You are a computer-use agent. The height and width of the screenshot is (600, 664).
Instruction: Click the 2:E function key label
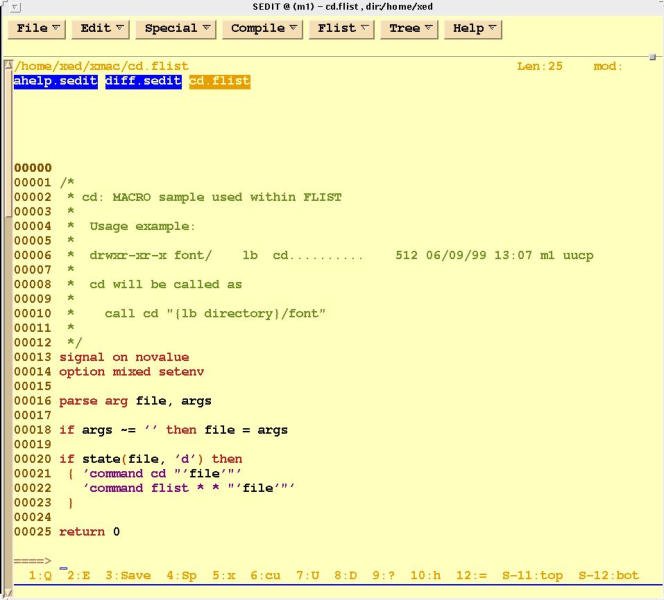click(78, 575)
